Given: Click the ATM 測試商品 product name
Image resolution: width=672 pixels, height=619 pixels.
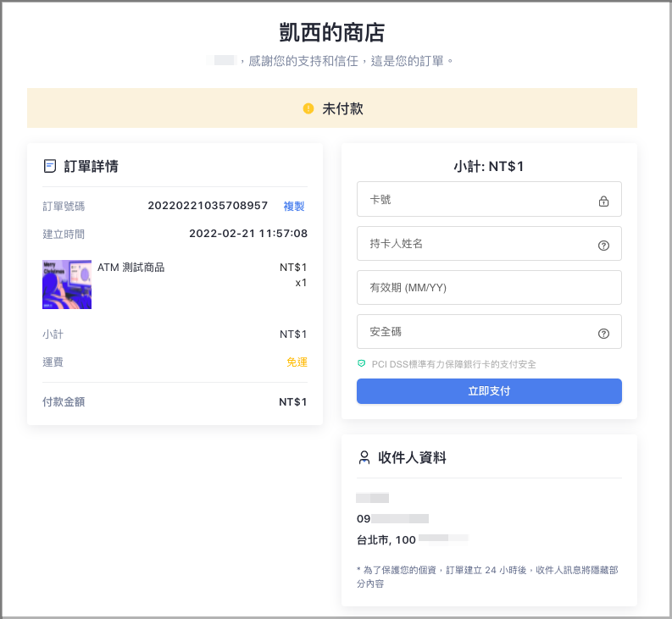Looking at the screenshot, I should click(131, 268).
